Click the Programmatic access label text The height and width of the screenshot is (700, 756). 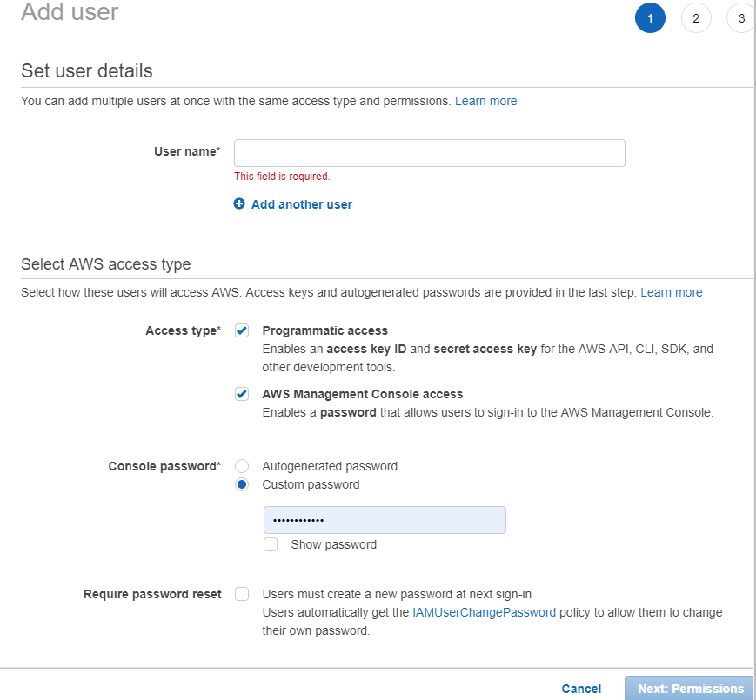324,330
